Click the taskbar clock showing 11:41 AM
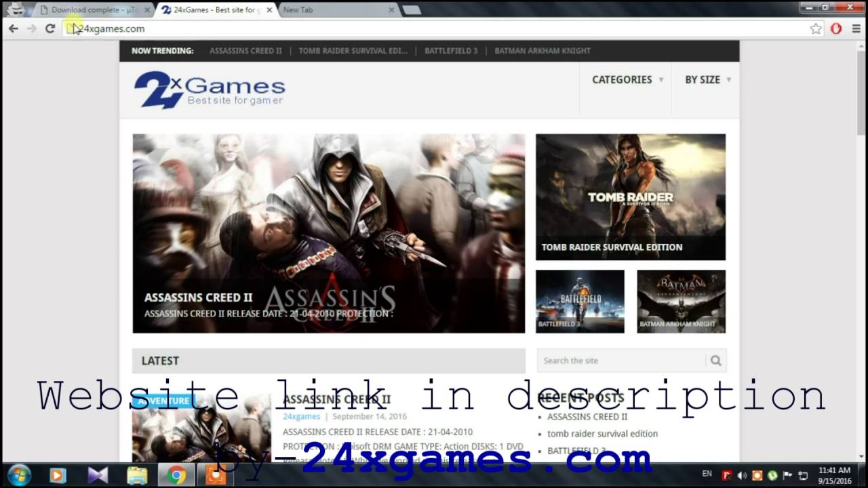The image size is (868, 488). (834, 475)
